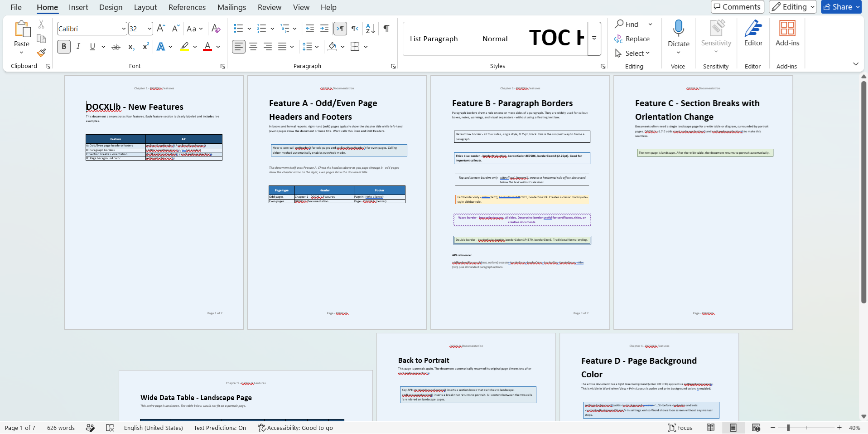Expand the numbering list options

(x=272, y=29)
